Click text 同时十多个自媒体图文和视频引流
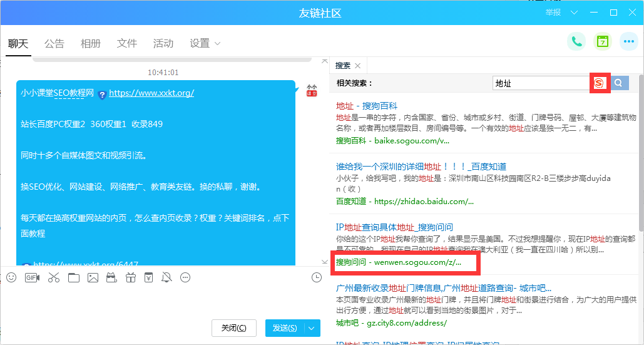Screen dimensions: 644x345 pyautogui.click(x=84, y=155)
